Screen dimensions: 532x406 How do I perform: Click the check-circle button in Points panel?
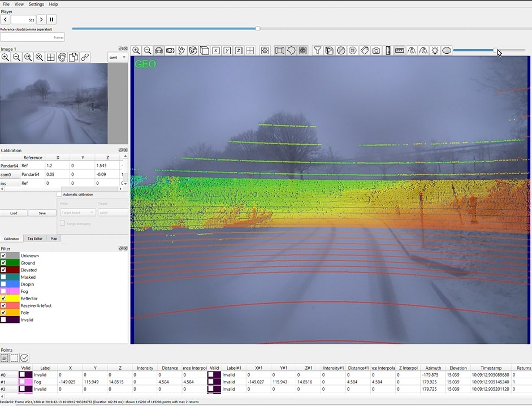click(x=24, y=358)
